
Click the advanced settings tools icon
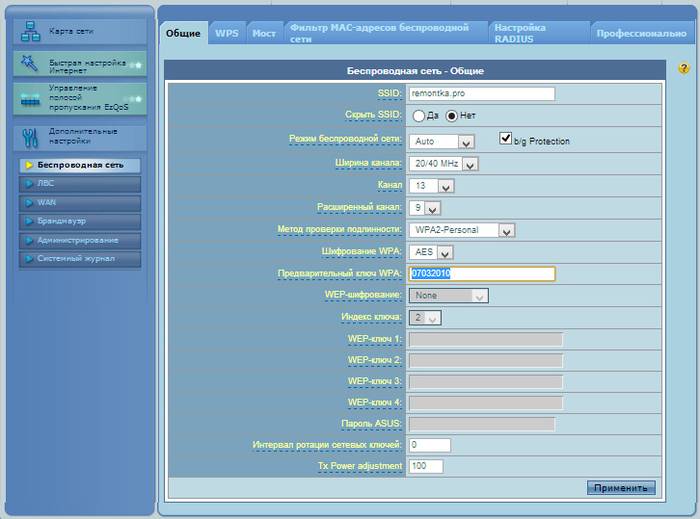point(30,136)
